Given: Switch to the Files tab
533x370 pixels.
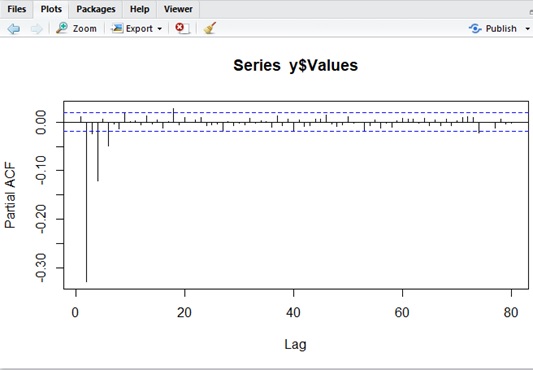Looking at the screenshot, I should click(16, 9).
